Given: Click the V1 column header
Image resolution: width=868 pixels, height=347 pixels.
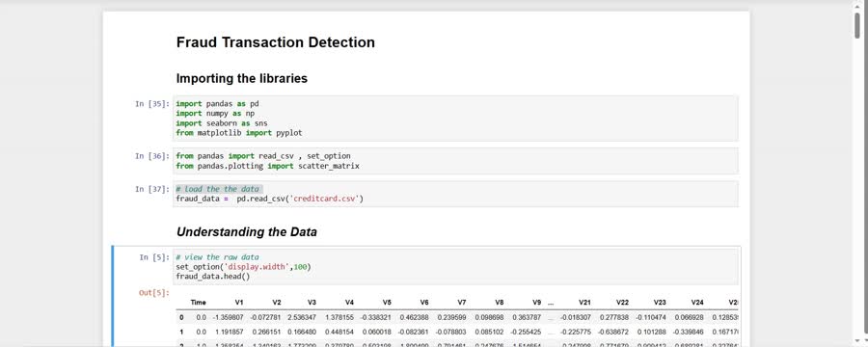Looking at the screenshot, I should pos(238,303).
